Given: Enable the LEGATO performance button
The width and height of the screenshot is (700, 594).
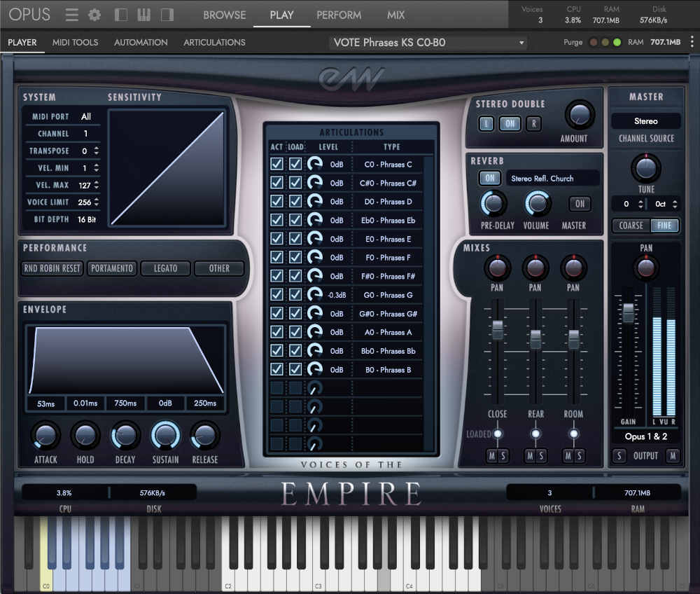Looking at the screenshot, I should [165, 268].
